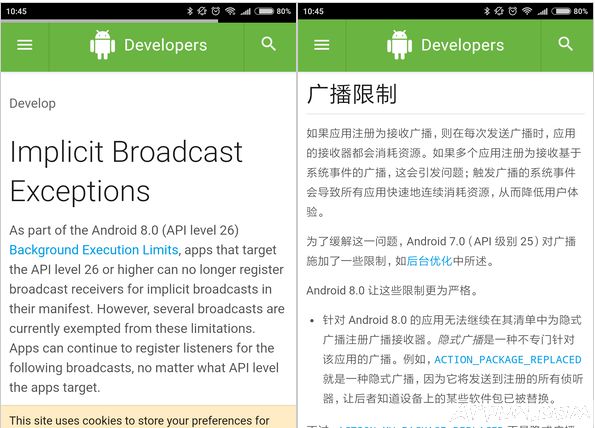Open hamburger menu on left phone screen

[x=25, y=45]
